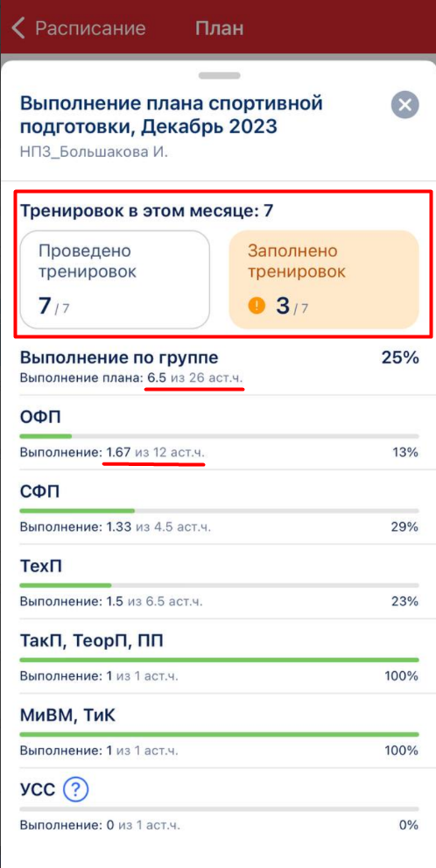Image resolution: width=436 pixels, height=868 pixels.
Task: Open the Проведено тренировок card
Action: (115, 279)
